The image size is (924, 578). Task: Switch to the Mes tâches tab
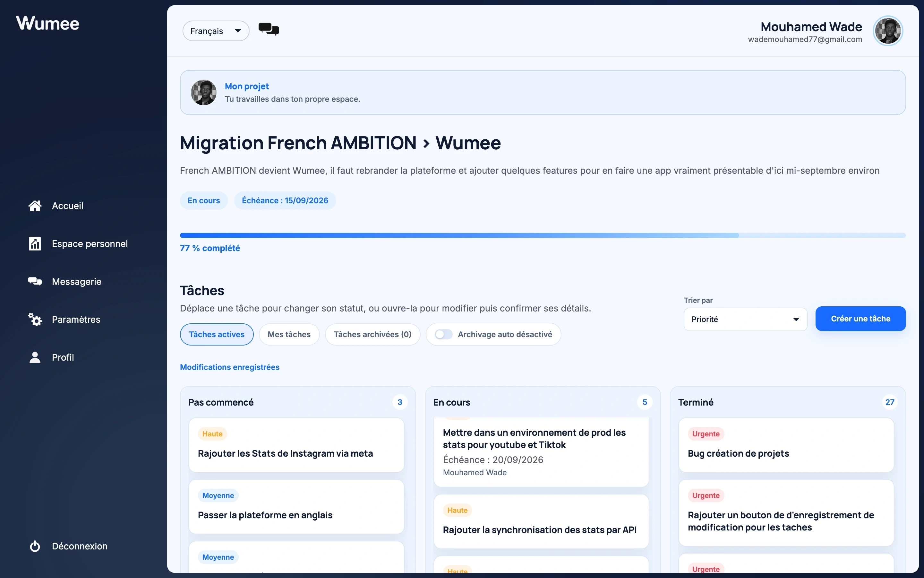(289, 335)
